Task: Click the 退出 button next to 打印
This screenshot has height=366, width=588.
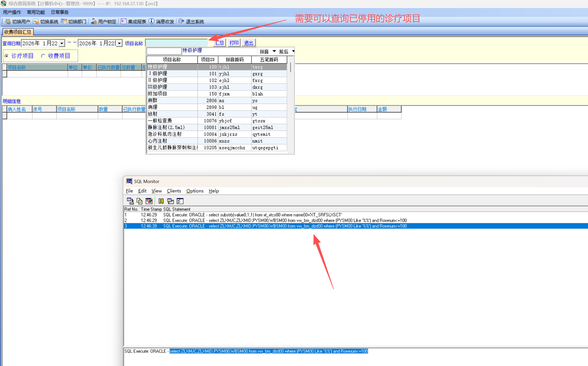Action: coord(249,43)
